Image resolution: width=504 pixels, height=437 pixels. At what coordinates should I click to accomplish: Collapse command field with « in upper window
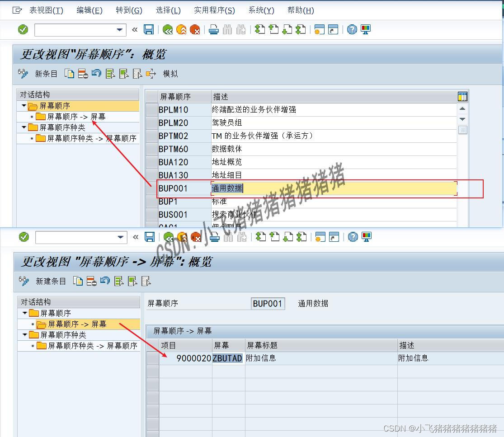[135, 29]
